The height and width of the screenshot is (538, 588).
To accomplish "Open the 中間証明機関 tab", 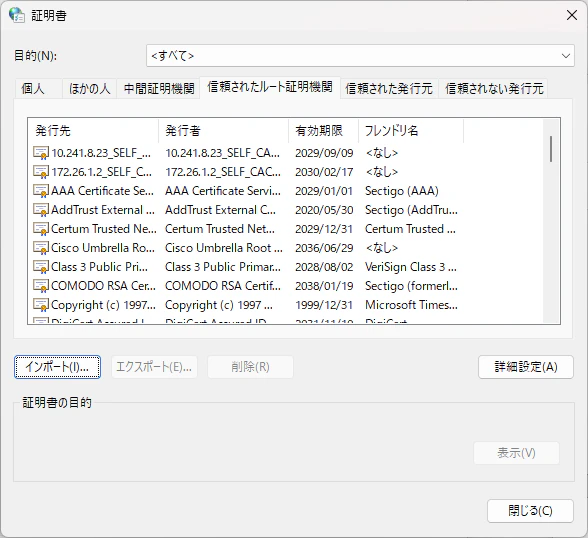I will pos(159,89).
